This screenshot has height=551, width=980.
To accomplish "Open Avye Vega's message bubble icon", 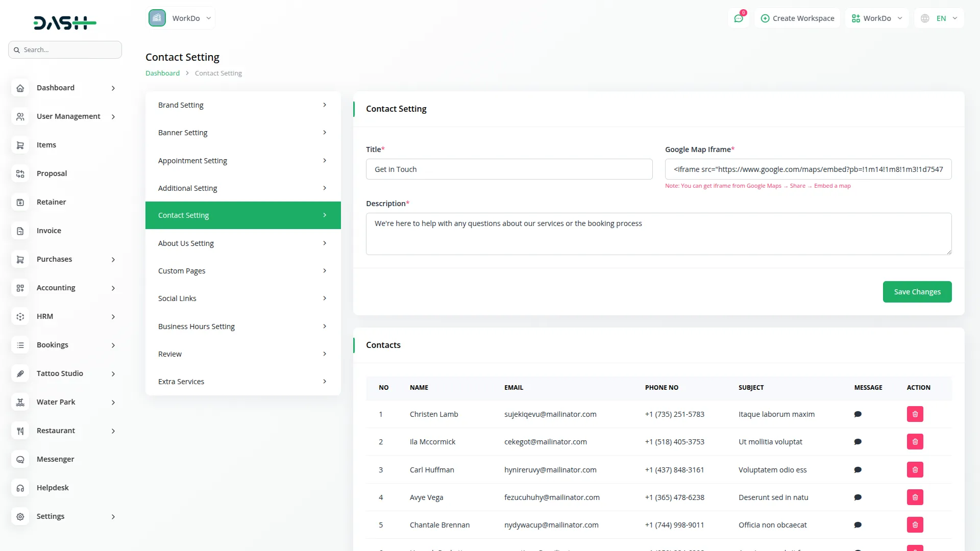I will pos(857,497).
